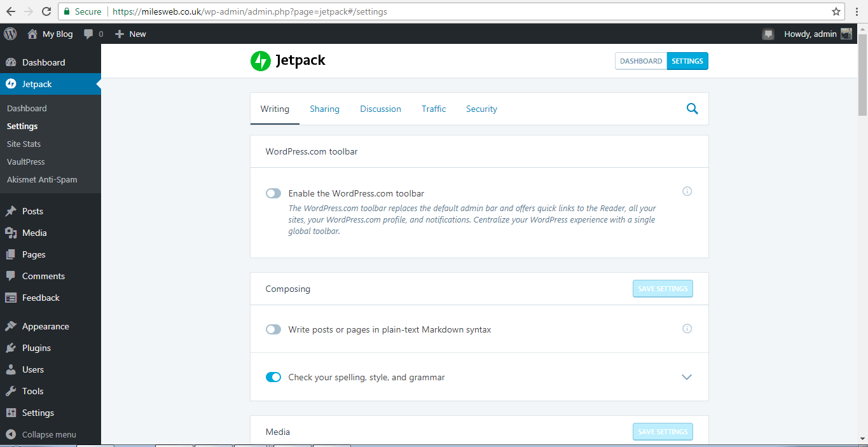The height and width of the screenshot is (447, 868).
Task: Open Site Stats submenu item
Action: (24, 144)
